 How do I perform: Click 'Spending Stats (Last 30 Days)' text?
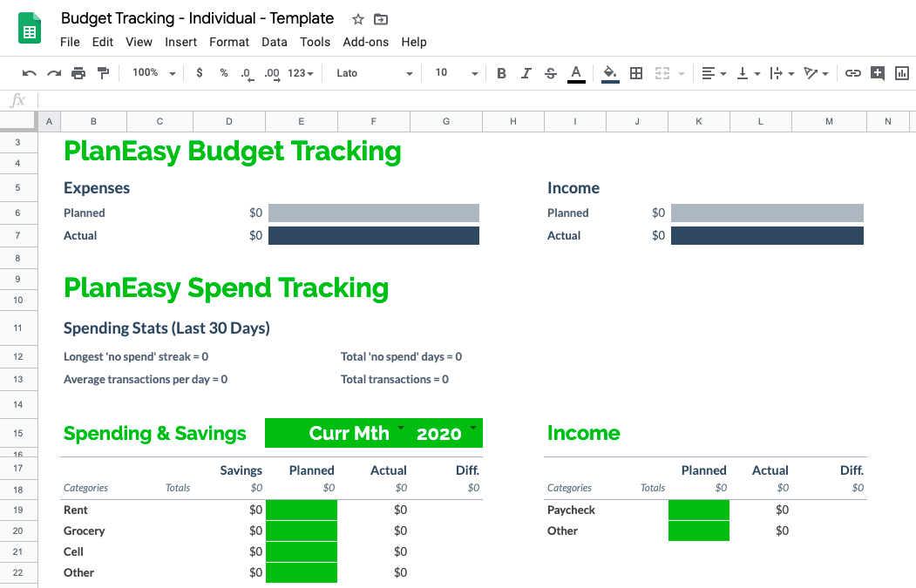166,328
